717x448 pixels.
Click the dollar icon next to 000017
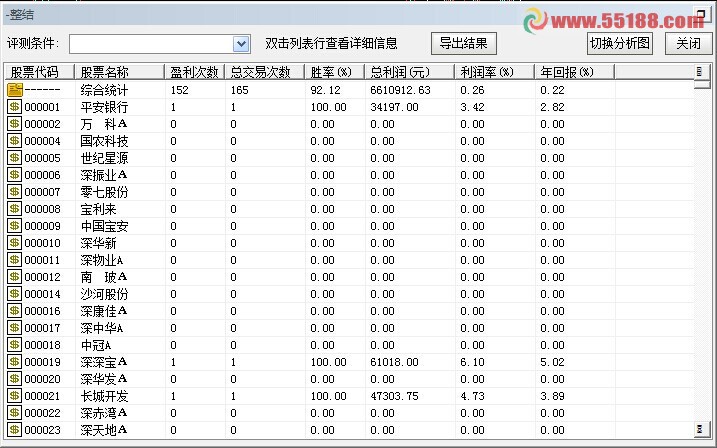[15, 328]
